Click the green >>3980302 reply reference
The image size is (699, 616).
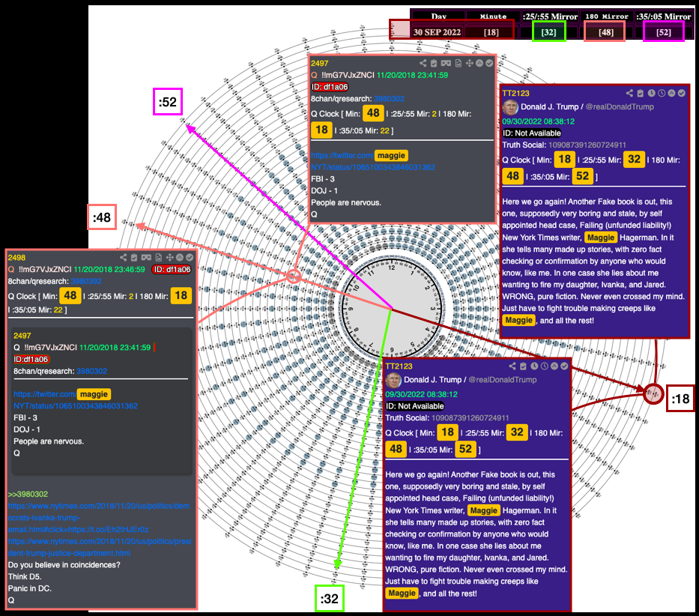click(x=28, y=495)
